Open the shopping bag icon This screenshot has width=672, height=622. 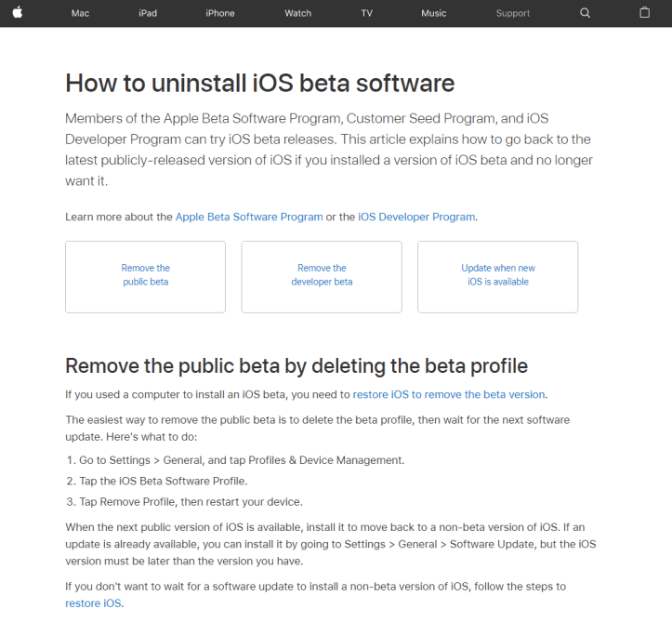click(644, 13)
